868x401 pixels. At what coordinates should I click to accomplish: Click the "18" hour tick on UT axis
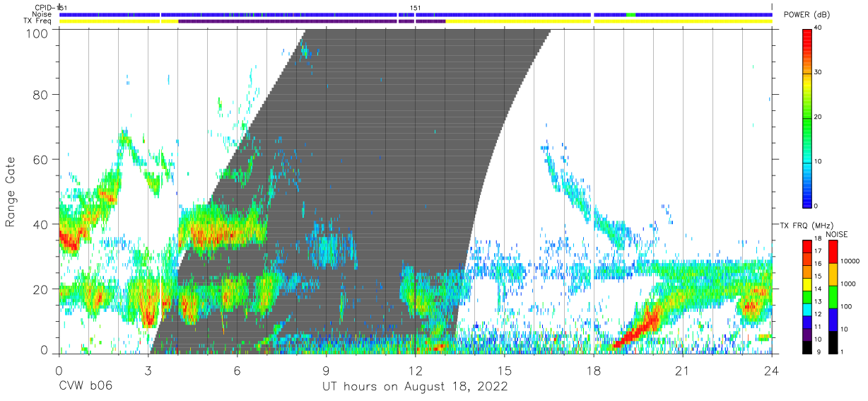(x=594, y=371)
